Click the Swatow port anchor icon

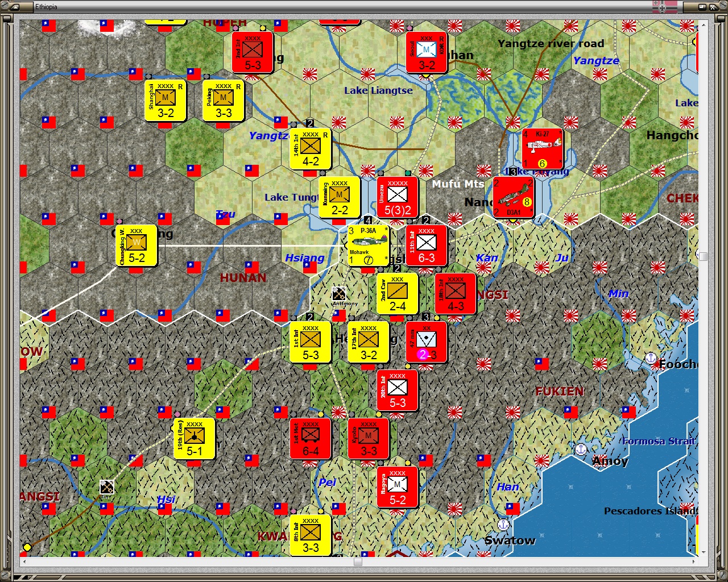coord(503,524)
